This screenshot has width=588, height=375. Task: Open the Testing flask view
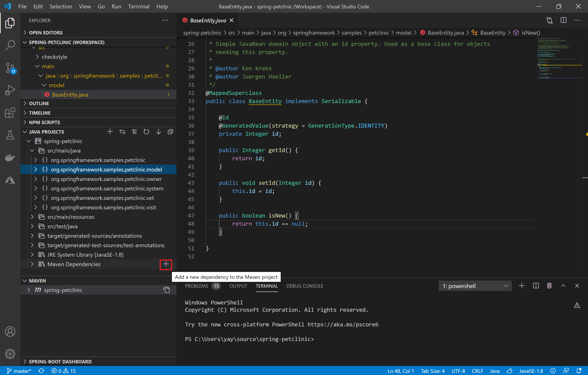[10, 135]
